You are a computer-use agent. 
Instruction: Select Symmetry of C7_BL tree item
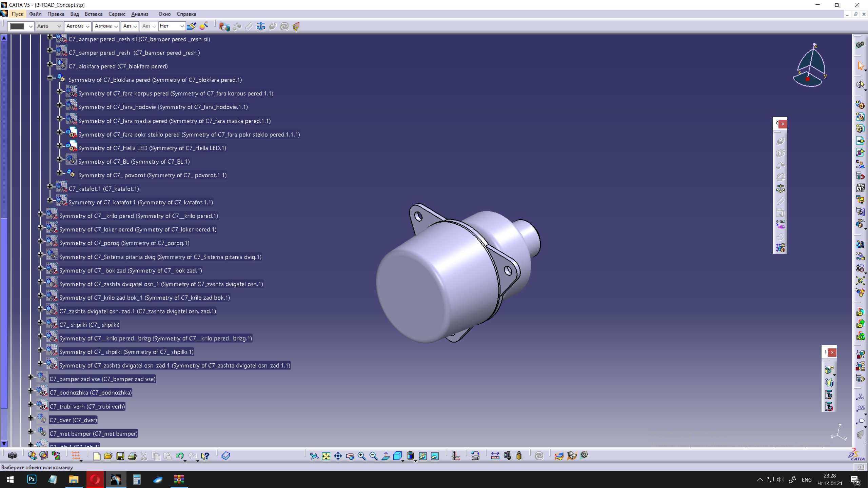134,162
